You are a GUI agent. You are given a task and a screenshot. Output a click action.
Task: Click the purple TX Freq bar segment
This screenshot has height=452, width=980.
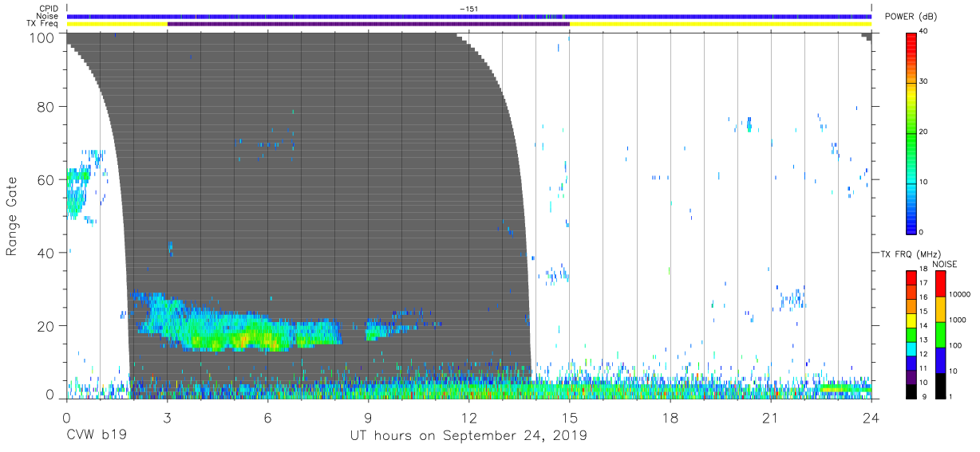[368, 25]
